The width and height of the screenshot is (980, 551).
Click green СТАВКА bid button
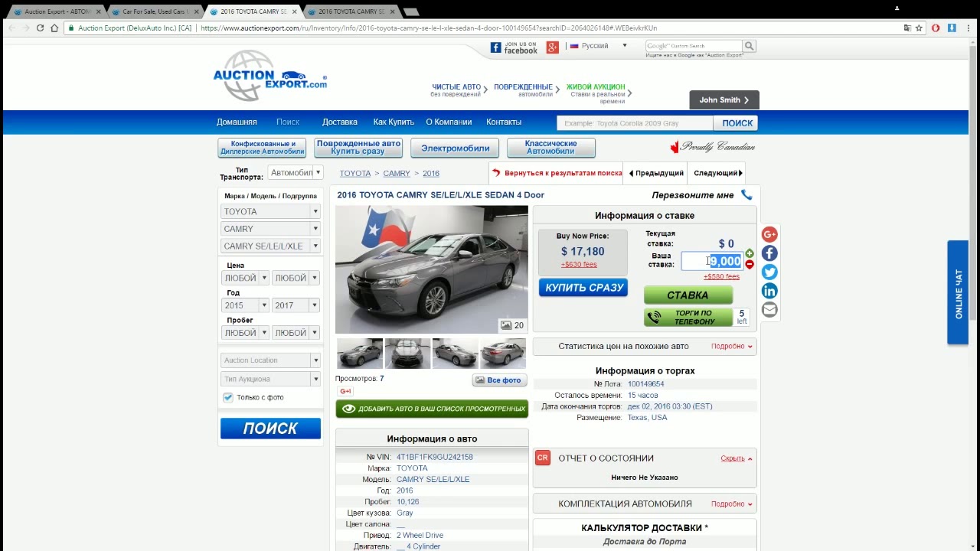(x=688, y=295)
